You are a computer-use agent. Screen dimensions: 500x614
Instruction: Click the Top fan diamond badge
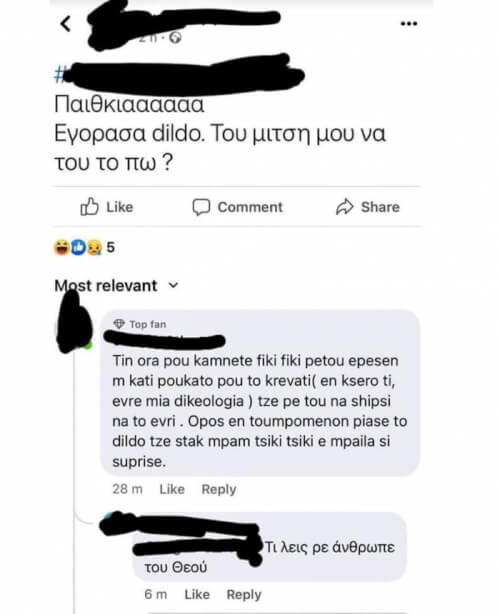119,324
